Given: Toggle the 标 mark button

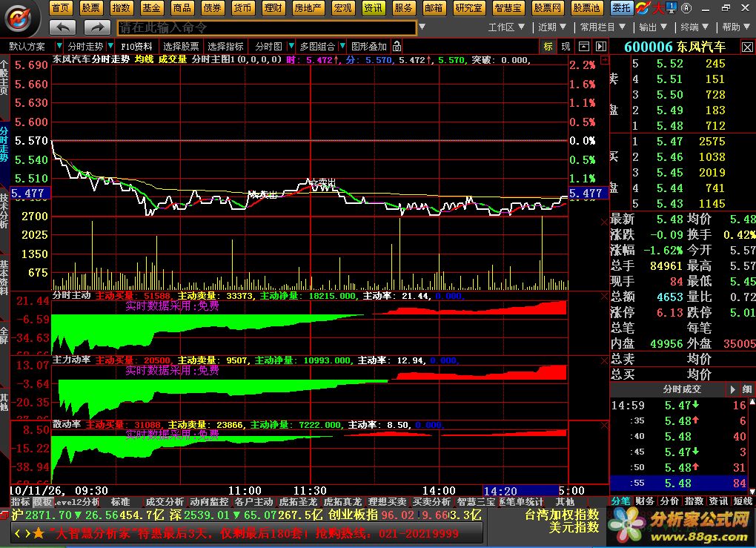Looking at the screenshot, I should click(x=548, y=46).
